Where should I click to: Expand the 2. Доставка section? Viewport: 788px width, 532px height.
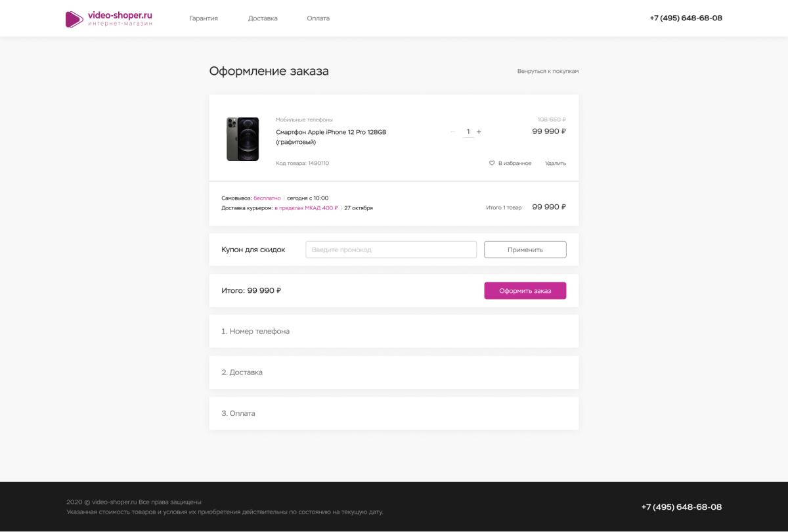[242, 372]
